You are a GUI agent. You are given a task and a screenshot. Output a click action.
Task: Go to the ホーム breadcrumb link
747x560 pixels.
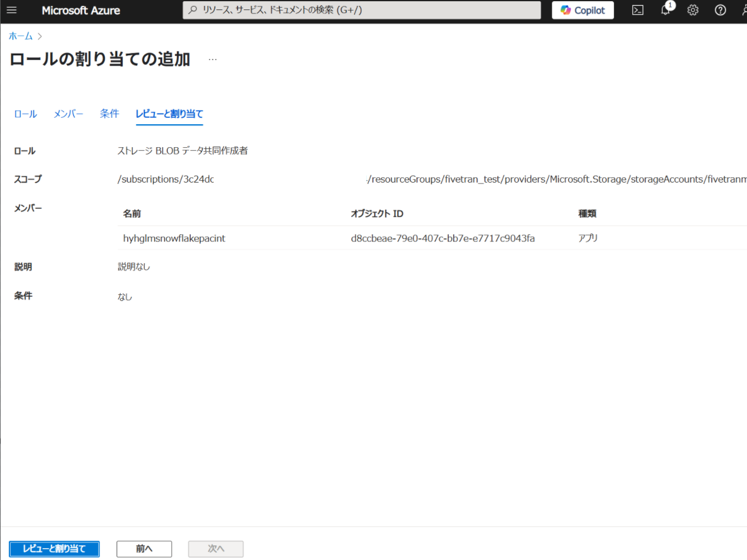21,36
